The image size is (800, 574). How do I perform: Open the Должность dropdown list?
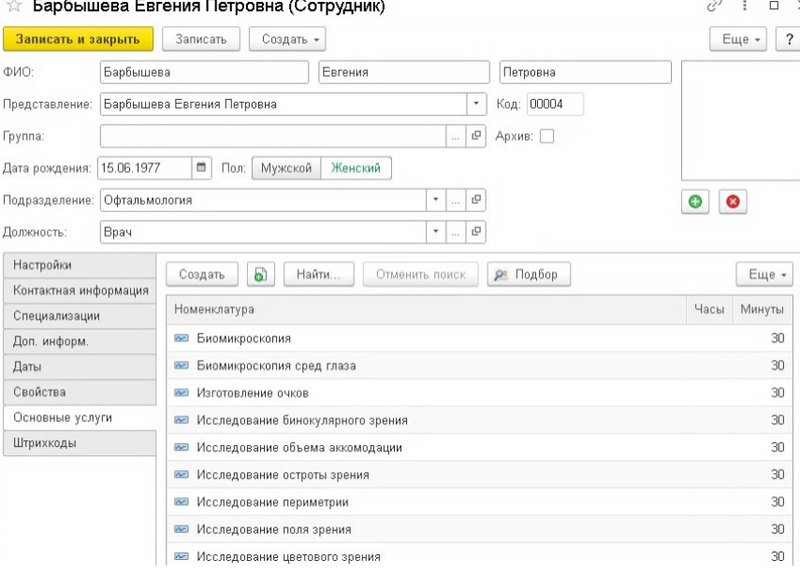point(435,232)
